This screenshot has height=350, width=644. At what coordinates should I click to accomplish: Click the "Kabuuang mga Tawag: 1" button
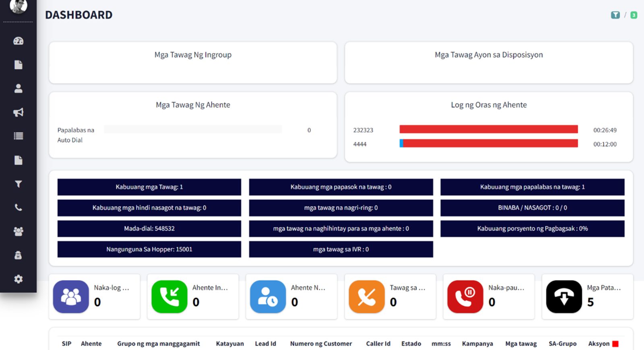pos(149,187)
